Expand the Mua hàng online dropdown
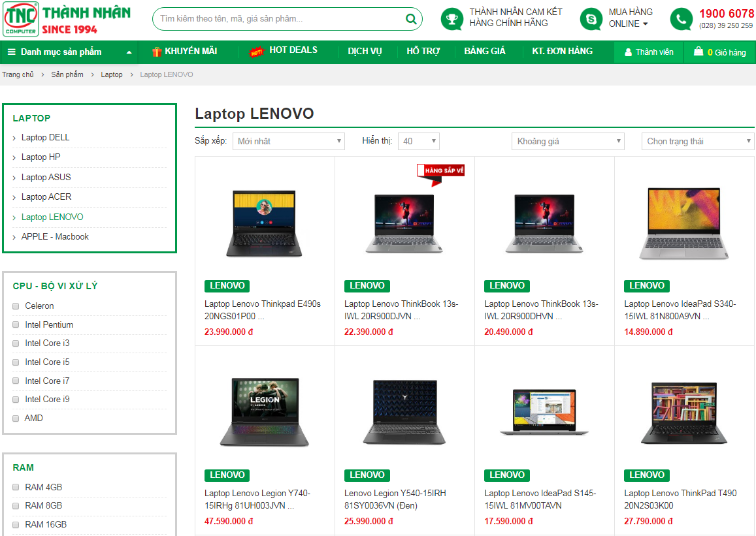 pyautogui.click(x=631, y=18)
